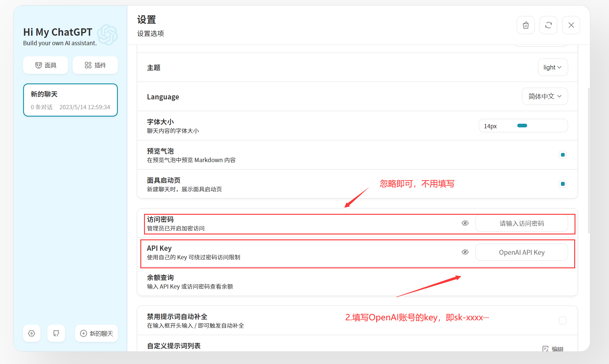Toggle eye icon beside access password field

click(x=465, y=223)
